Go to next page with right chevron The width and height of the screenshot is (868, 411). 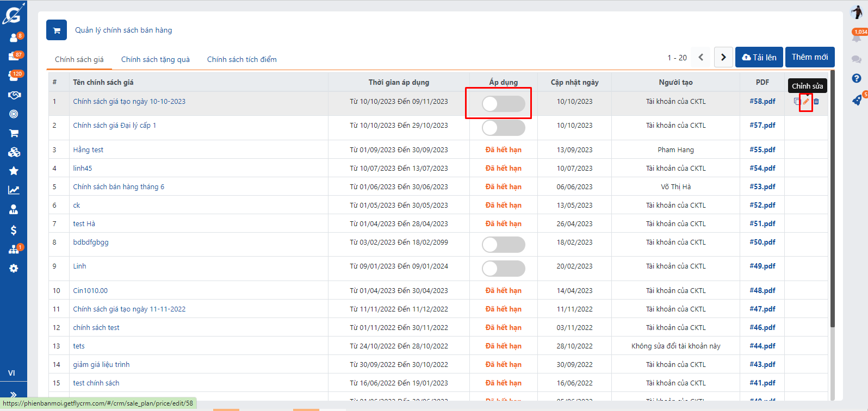point(723,57)
